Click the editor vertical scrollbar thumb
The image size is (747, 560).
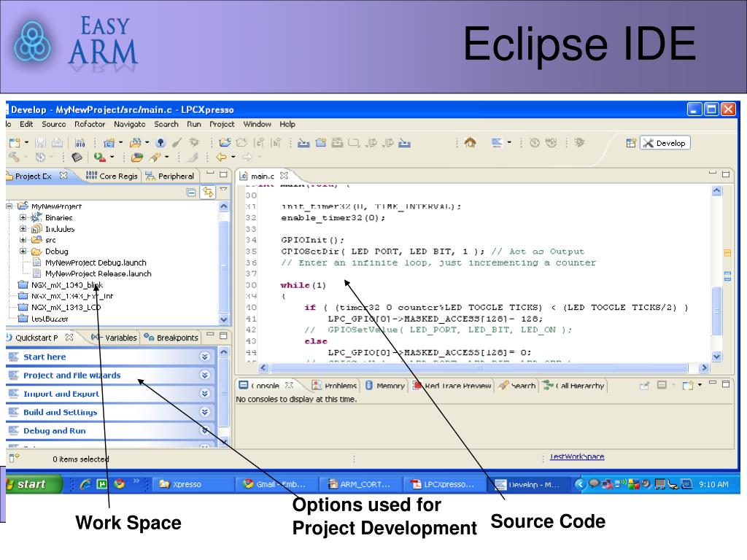pyautogui.click(x=716, y=311)
